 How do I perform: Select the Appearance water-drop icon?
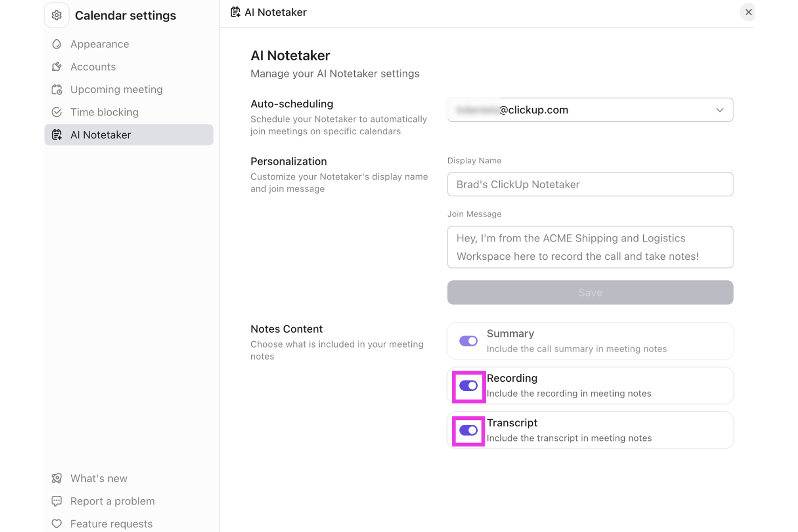(57, 44)
